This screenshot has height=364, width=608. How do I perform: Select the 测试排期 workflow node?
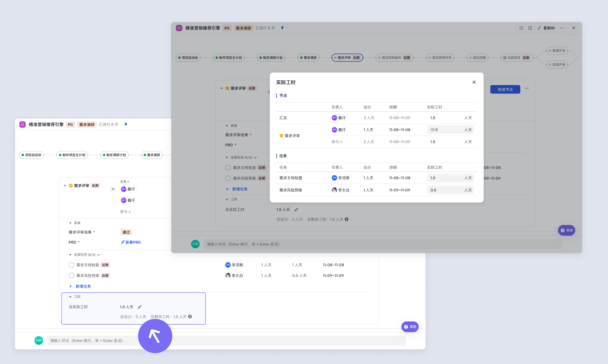(478, 58)
